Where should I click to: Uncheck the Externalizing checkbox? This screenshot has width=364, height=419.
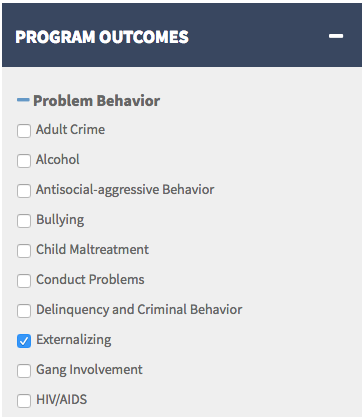[x=24, y=341]
